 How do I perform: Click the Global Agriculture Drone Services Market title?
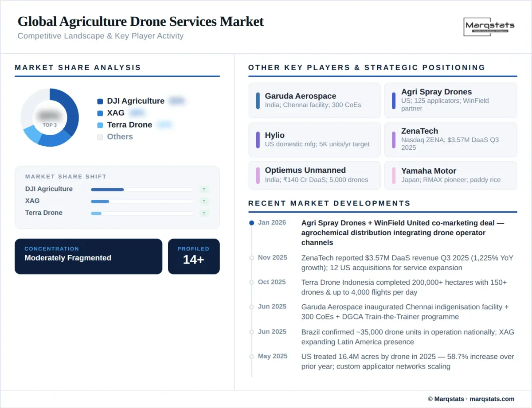141,21
